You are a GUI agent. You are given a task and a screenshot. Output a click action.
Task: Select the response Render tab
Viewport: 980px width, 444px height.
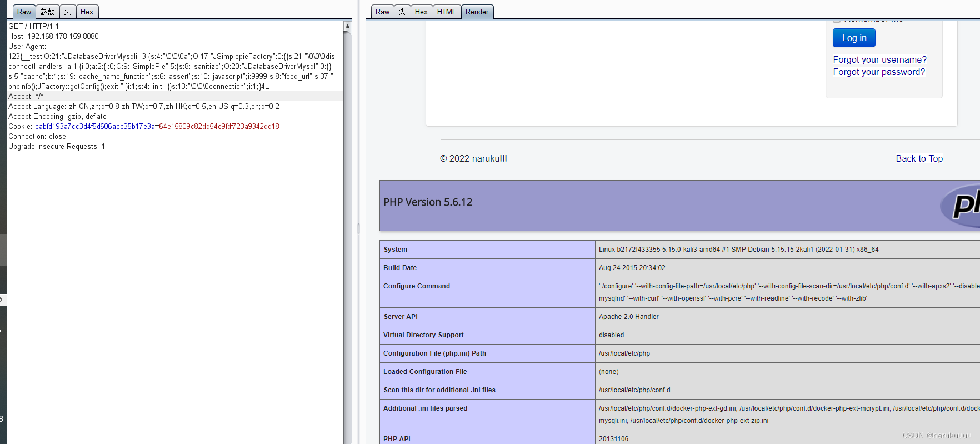pyautogui.click(x=477, y=12)
